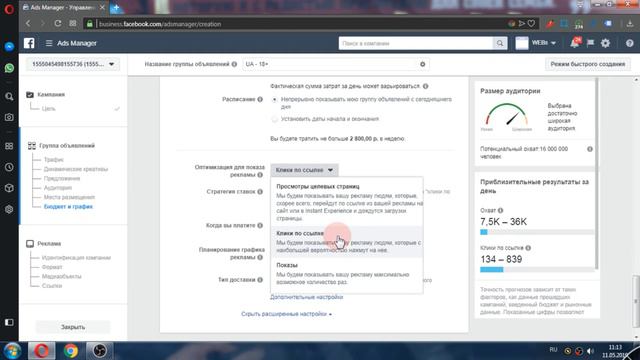Open a new browser tab
The image size is (640, 360).
tap(116, 7)
